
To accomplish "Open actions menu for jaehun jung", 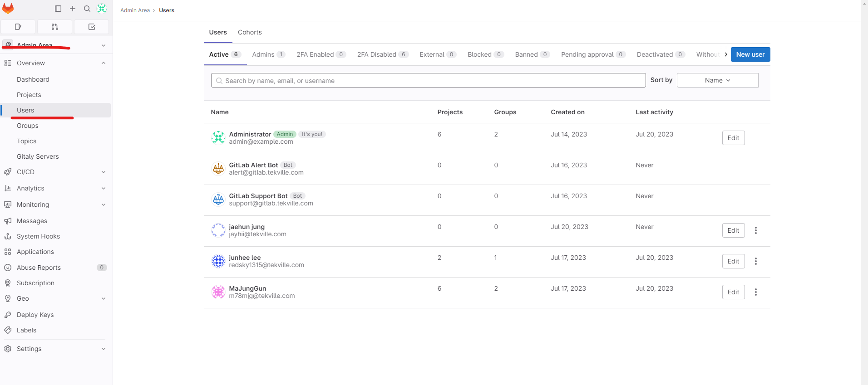I will click(x=756, y=230).
